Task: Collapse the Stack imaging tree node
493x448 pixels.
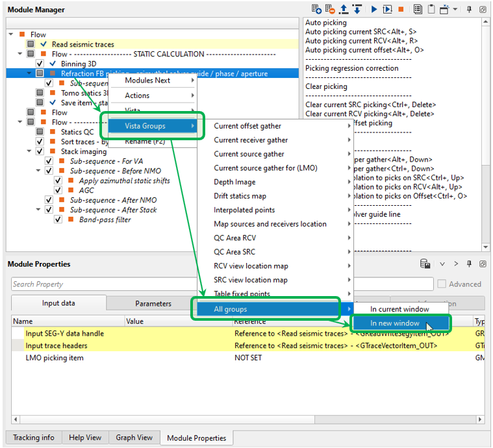Action: point(29,151)
